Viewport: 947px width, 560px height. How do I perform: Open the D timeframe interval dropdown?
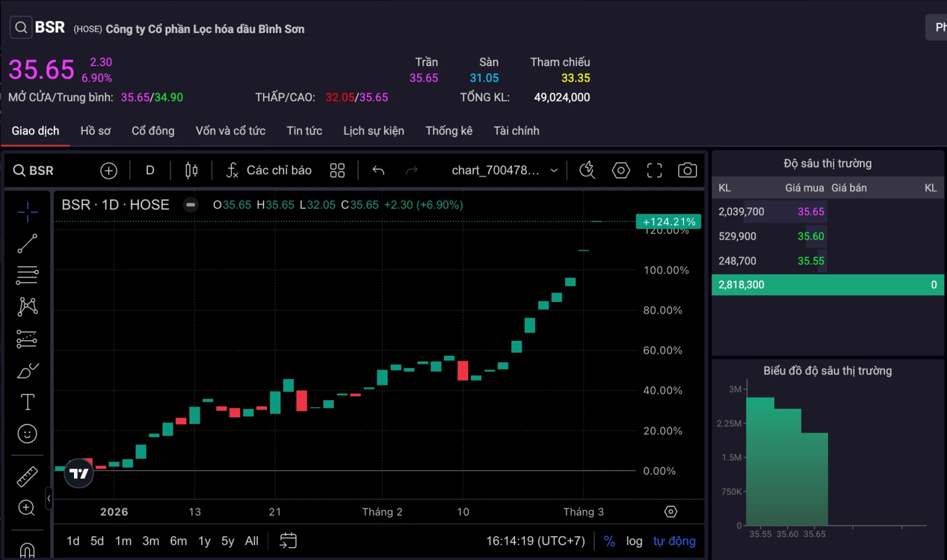coord(150,170)
